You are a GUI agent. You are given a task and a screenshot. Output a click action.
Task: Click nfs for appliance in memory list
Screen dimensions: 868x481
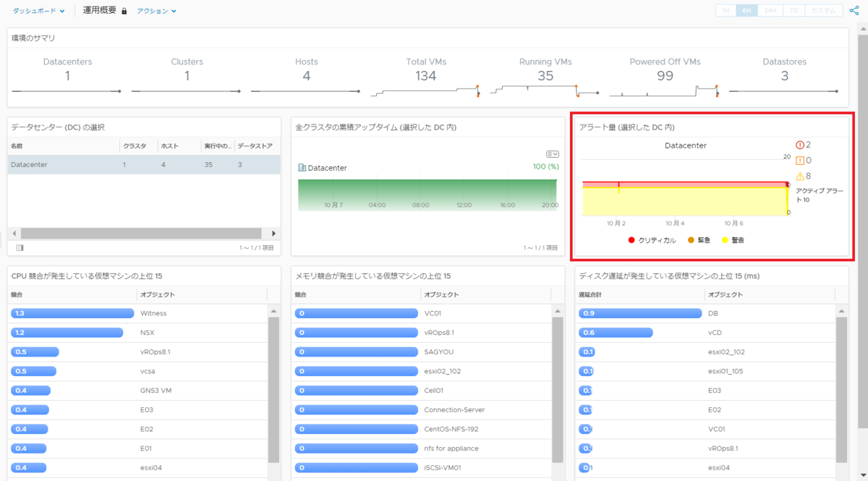(451, 448)
